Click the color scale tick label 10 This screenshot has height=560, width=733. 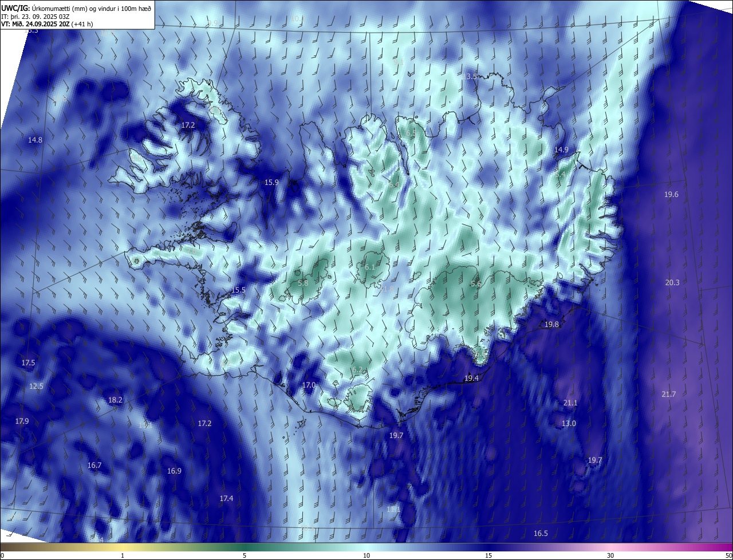pos(366,555)
